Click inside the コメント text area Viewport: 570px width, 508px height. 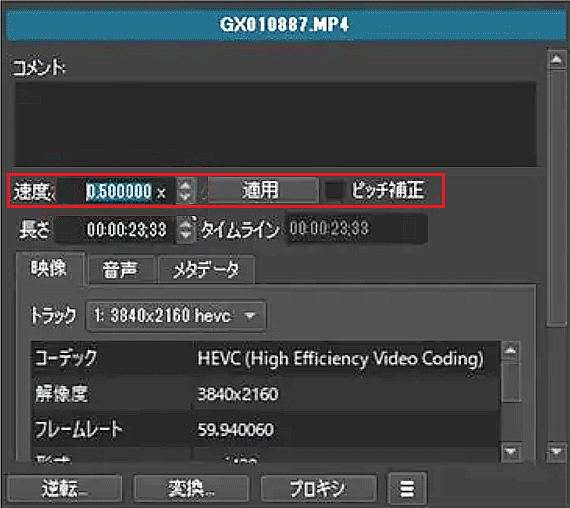[x=275, y=125]
